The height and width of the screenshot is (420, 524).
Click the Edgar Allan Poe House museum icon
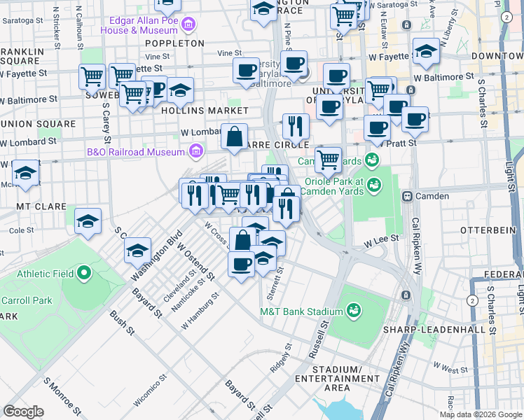(x=188, y=24)
